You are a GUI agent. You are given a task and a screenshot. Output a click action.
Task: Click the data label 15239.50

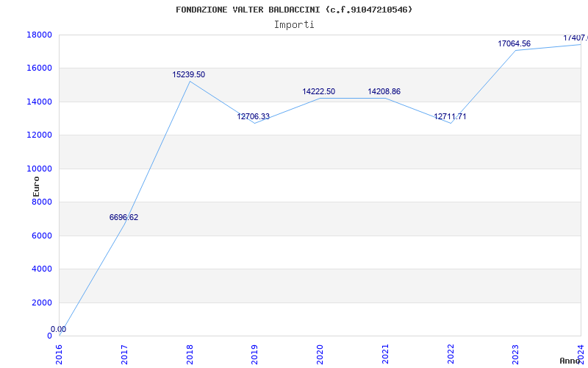(189, 75)
